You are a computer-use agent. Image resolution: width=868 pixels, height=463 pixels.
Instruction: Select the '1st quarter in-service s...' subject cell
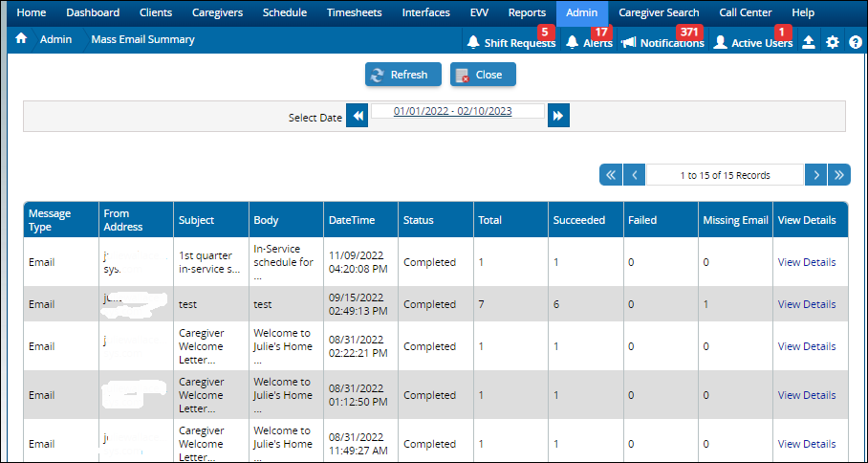211,262
